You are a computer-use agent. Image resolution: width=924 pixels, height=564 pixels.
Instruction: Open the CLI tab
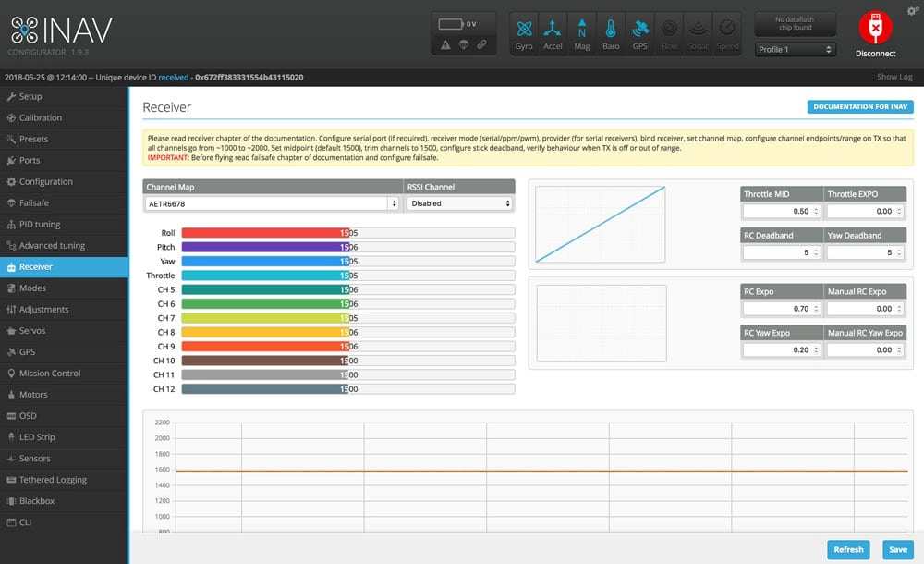pyautogui.click(x=64, y=522)
